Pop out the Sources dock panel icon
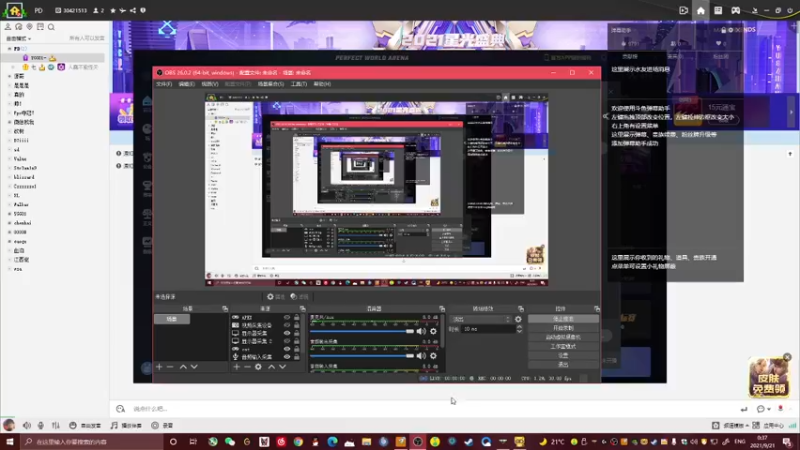Image resolution: width=800 pixels, height=450 pixels. click(303, 309)
